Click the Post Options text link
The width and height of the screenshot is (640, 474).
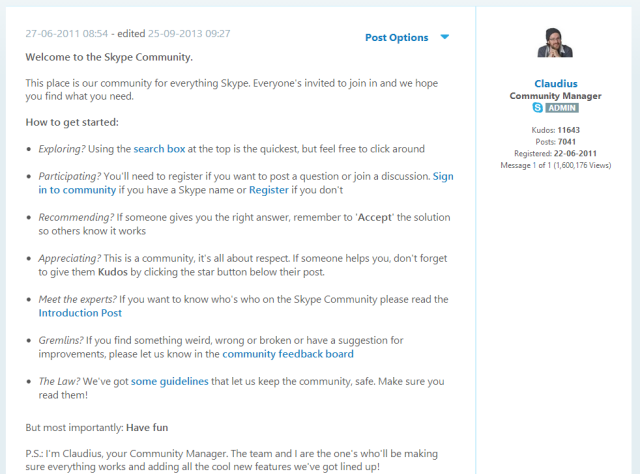(x=396, y=38)
